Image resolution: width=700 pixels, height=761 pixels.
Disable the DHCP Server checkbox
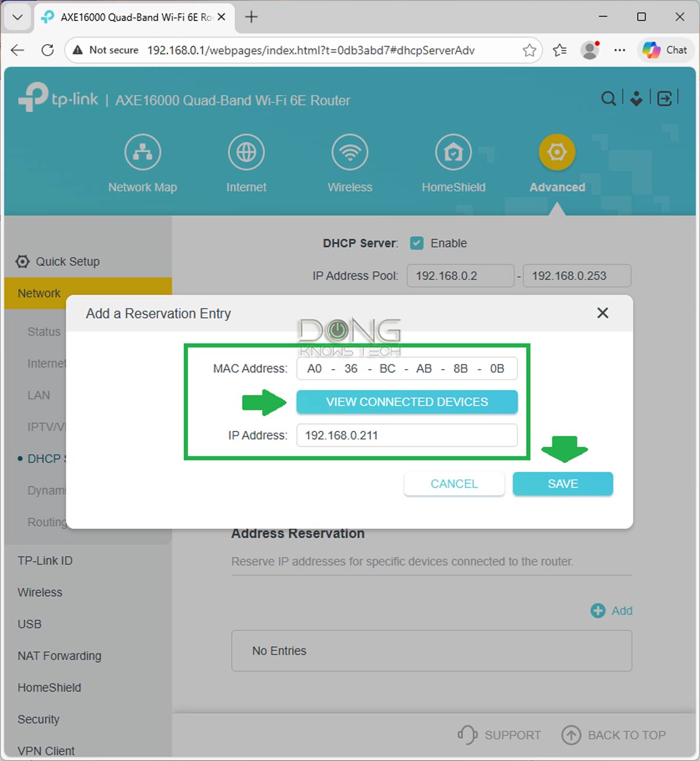416,243
